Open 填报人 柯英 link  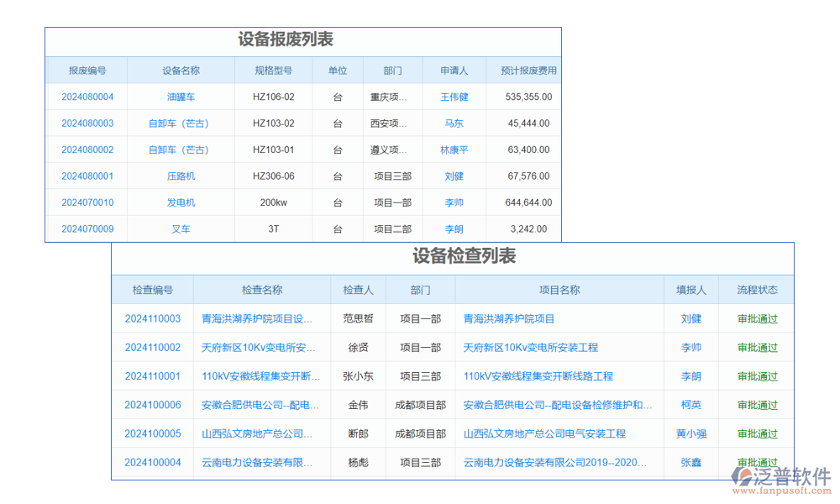coord(690,405)
